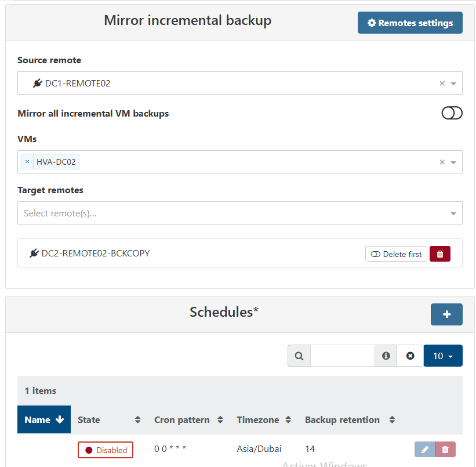Image resolution: width=476 pixels, height=467 pixels.
Task: Enable the Disabled schedule state
Action: (106, 450)
